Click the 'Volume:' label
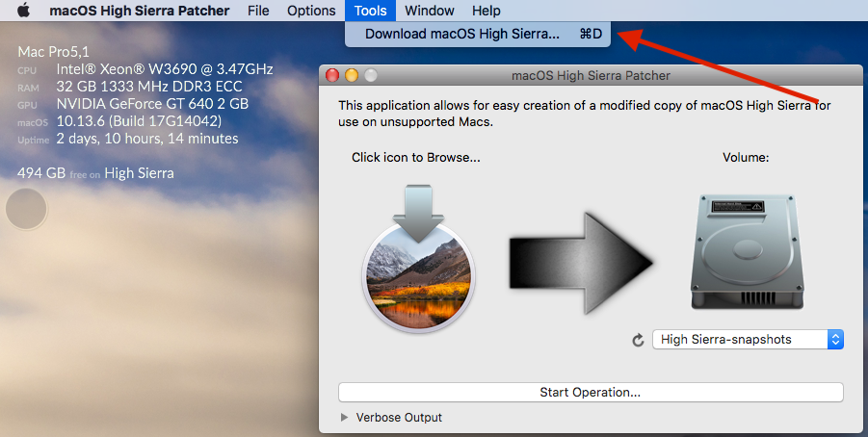The height and width of the screenshot is (437, 868). (746, 157)
